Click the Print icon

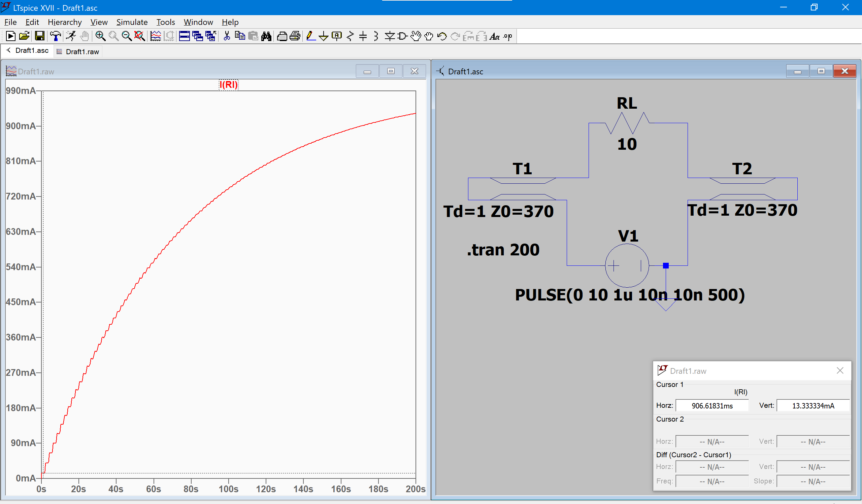(x=295, y=36)
